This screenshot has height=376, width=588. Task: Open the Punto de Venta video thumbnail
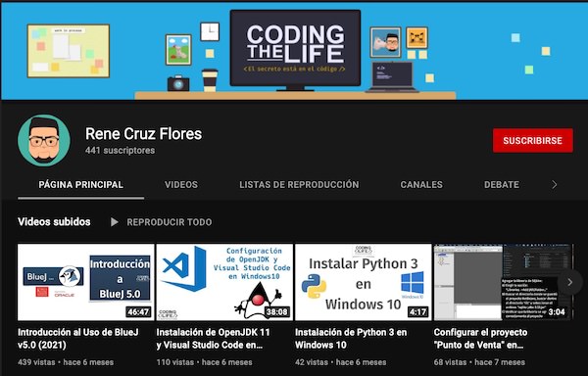coord(502,282)
